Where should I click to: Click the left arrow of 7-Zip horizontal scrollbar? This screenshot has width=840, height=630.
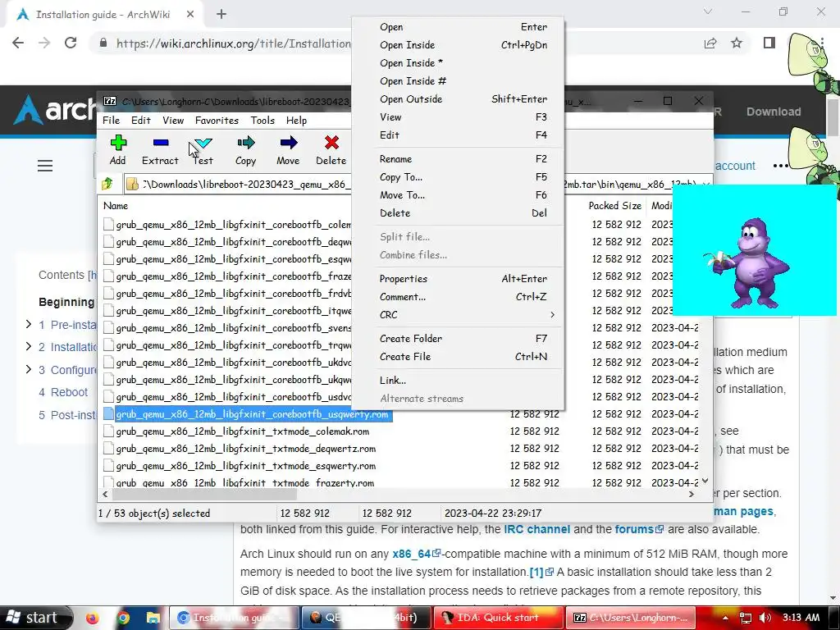[x=105, y=494]
